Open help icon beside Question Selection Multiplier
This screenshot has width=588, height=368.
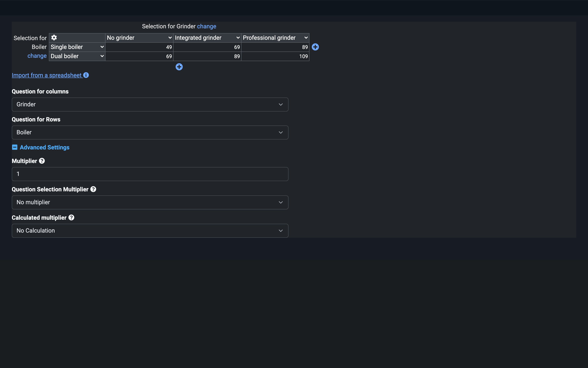(93, 189)
